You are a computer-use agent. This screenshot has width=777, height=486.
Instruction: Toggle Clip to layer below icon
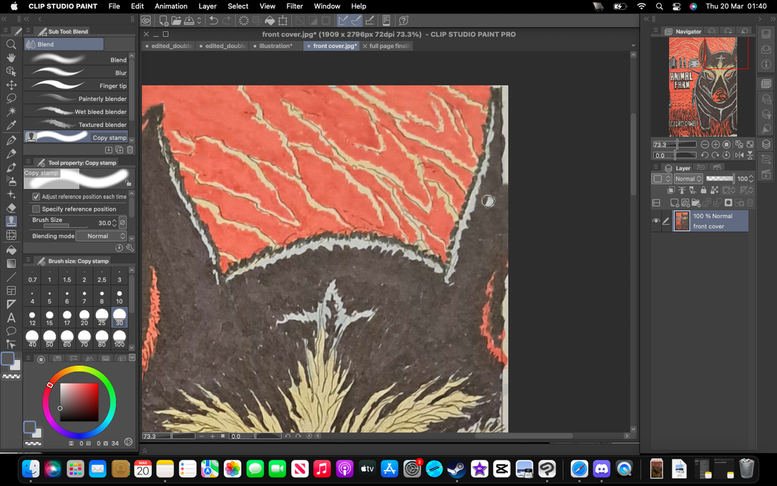coord(670,190)
